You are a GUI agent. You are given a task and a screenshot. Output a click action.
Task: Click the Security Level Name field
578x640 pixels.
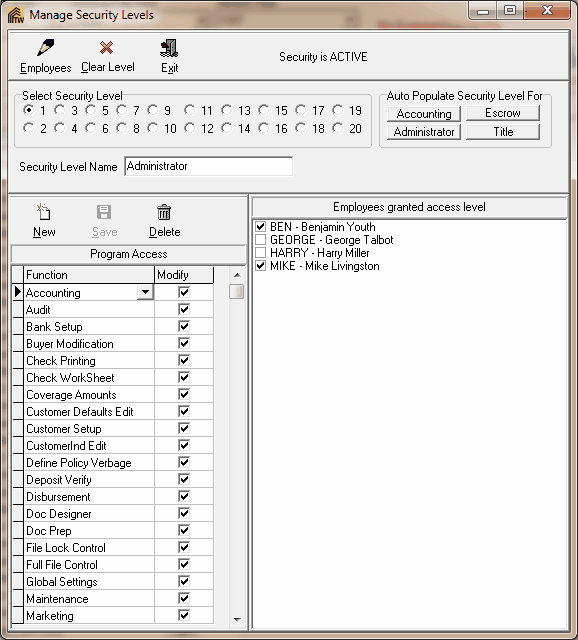209,166
